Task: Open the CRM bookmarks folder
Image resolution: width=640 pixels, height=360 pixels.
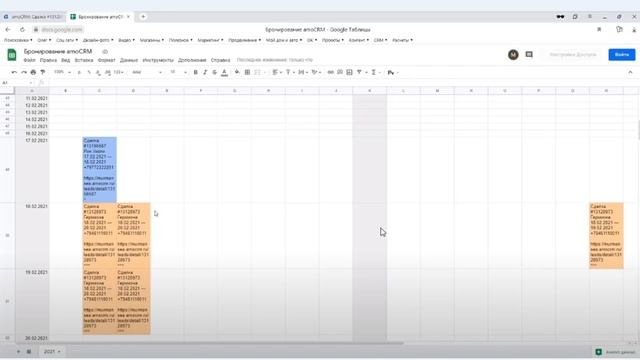Action: point(380,40)
